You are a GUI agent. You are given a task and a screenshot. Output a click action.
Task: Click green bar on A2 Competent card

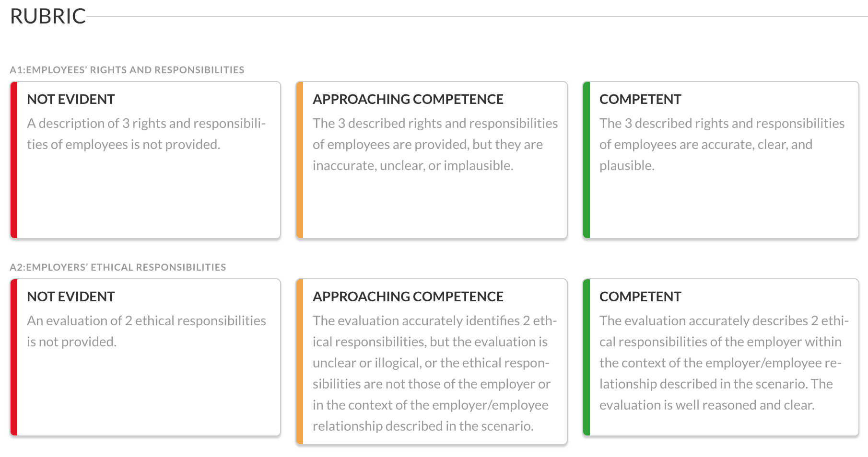[586, 357]
